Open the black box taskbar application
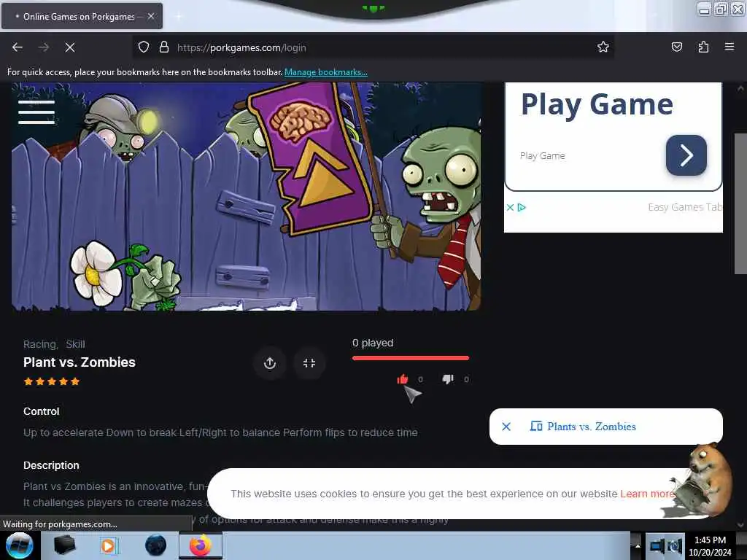Image resolution: width=747 pixels, height=560 pixels. point(64,545)
